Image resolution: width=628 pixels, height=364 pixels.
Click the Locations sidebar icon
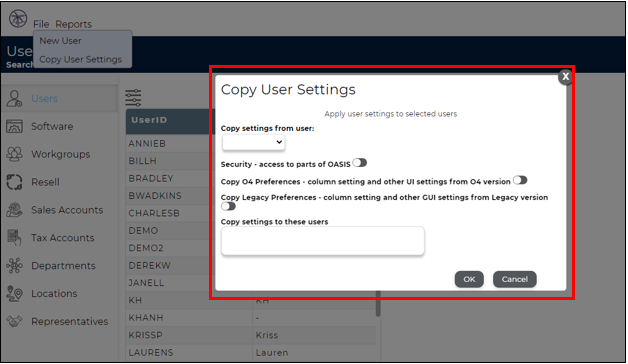14,294
